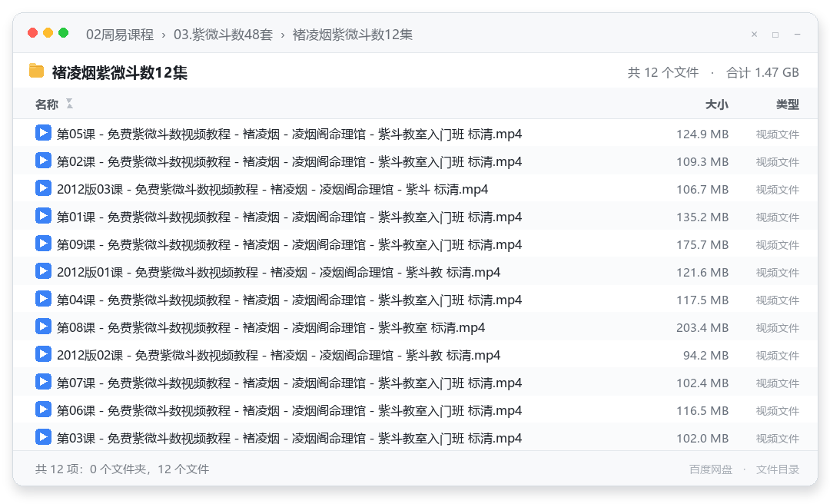The height and width of the screenshot is (504, 830).
Task: Click the video icon beside 第06课 file
Action: [x=43, y=409]
